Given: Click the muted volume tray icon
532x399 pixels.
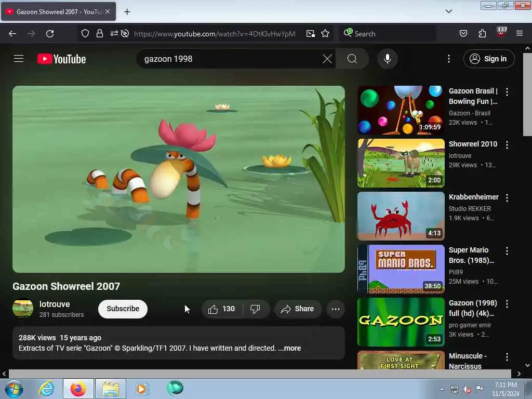Looking at the screenshot, I should tap(467, 390).
